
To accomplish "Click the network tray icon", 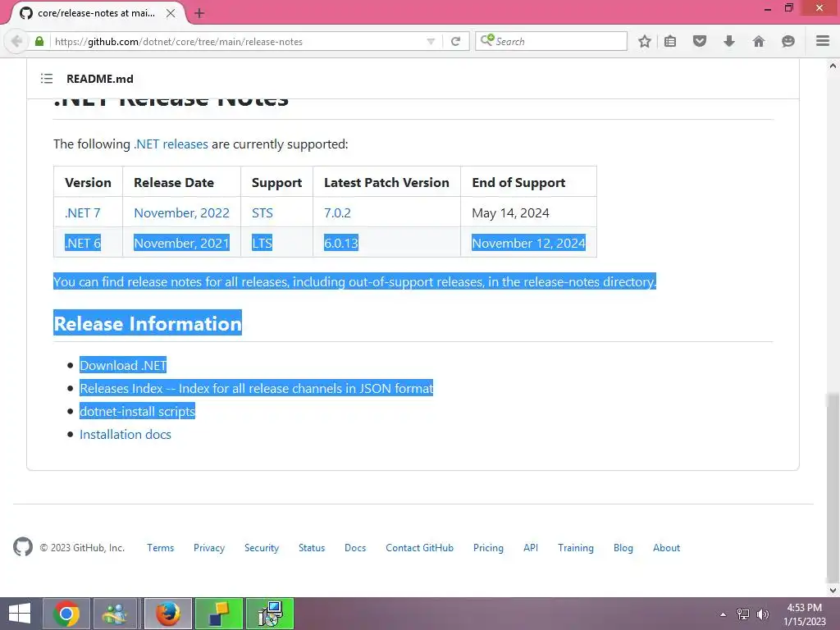I will [743, 614].
